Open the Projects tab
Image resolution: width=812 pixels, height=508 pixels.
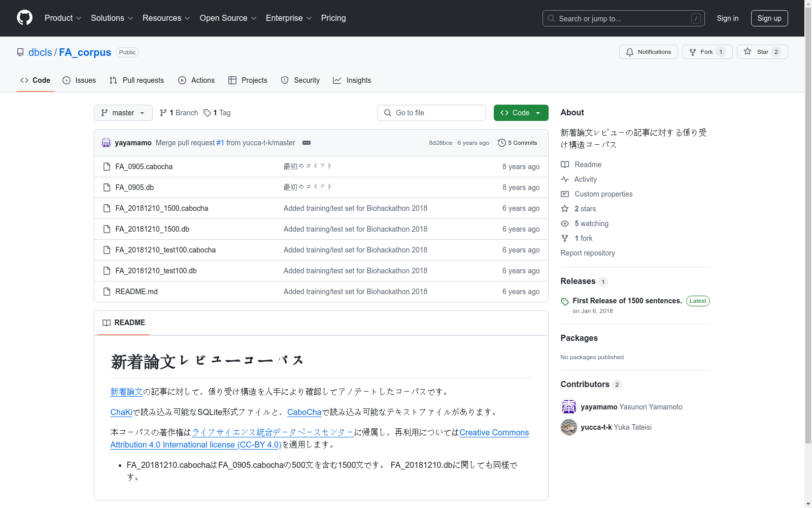coord(248,80)
